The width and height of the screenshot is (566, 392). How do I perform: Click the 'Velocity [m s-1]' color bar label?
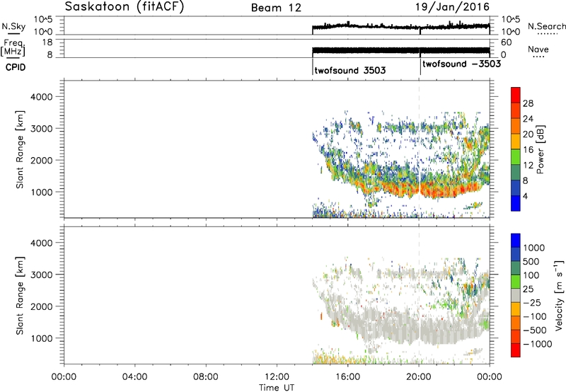tap(559, 295)
